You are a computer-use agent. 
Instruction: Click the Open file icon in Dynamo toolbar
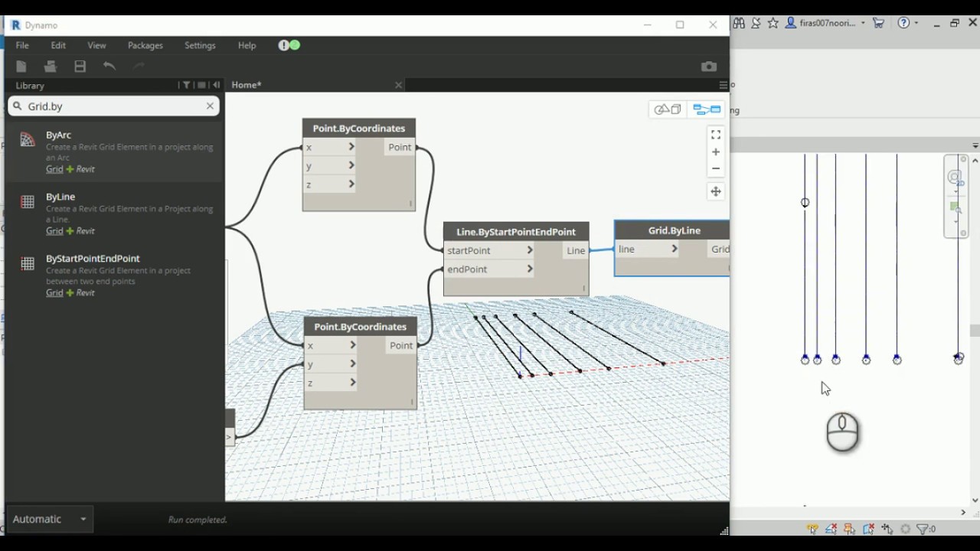51,67
